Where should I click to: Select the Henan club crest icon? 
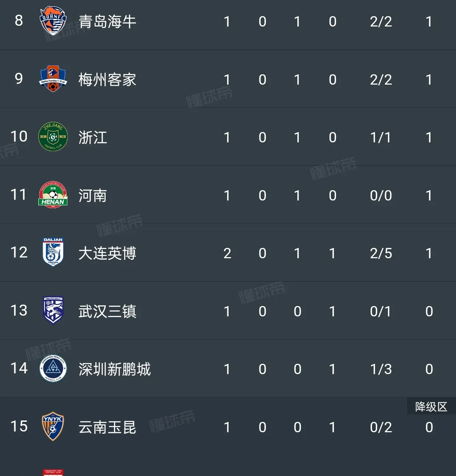53,195
